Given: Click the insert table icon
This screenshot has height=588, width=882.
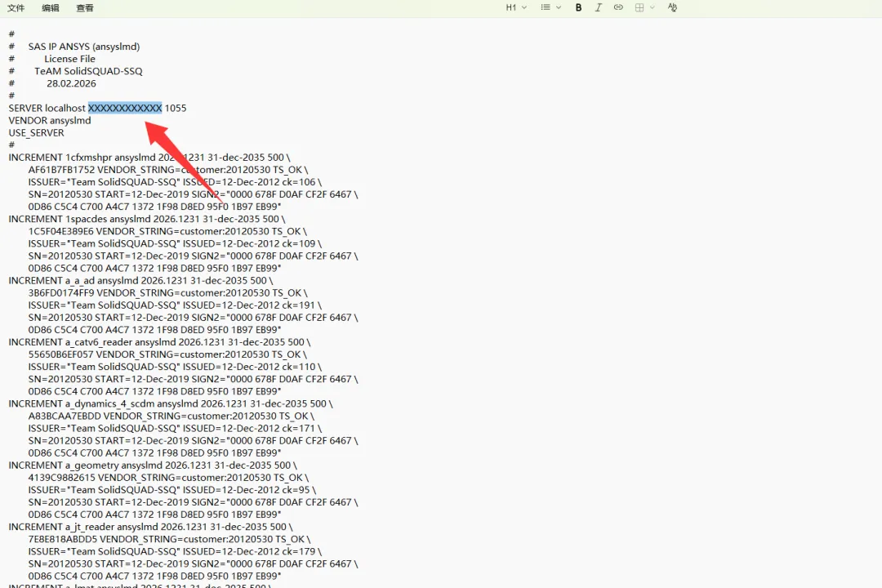Looking at the screenshot, I should point(639,8).
